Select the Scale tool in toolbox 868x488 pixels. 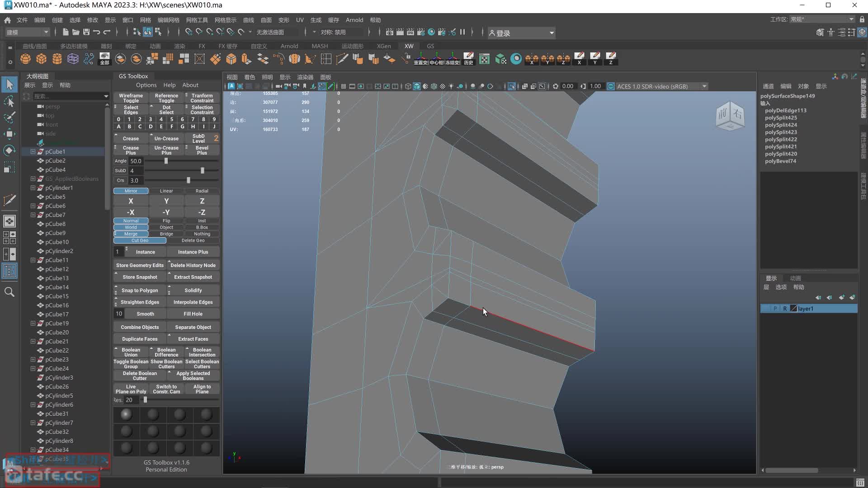click(x=9, y=167)
